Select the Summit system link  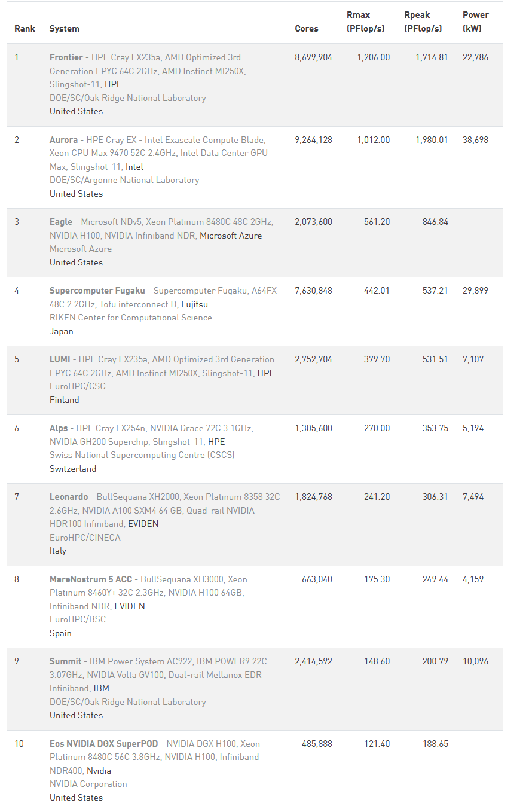point(66,661)
